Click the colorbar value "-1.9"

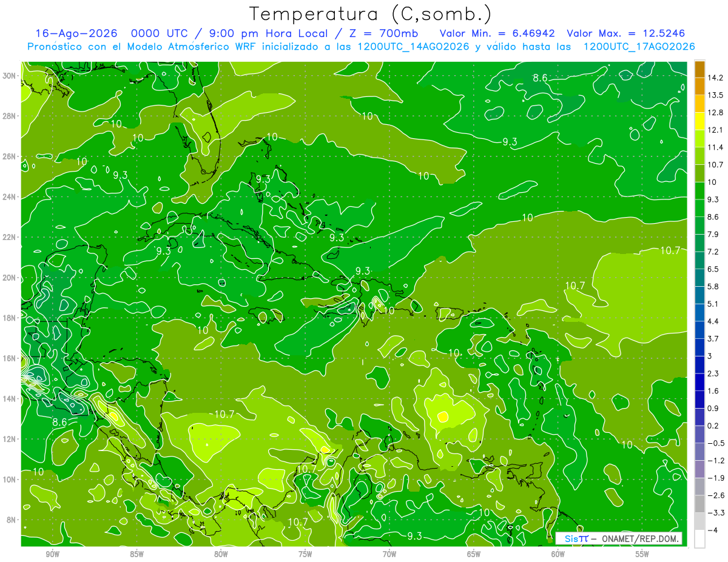click(x=716, y=478)
